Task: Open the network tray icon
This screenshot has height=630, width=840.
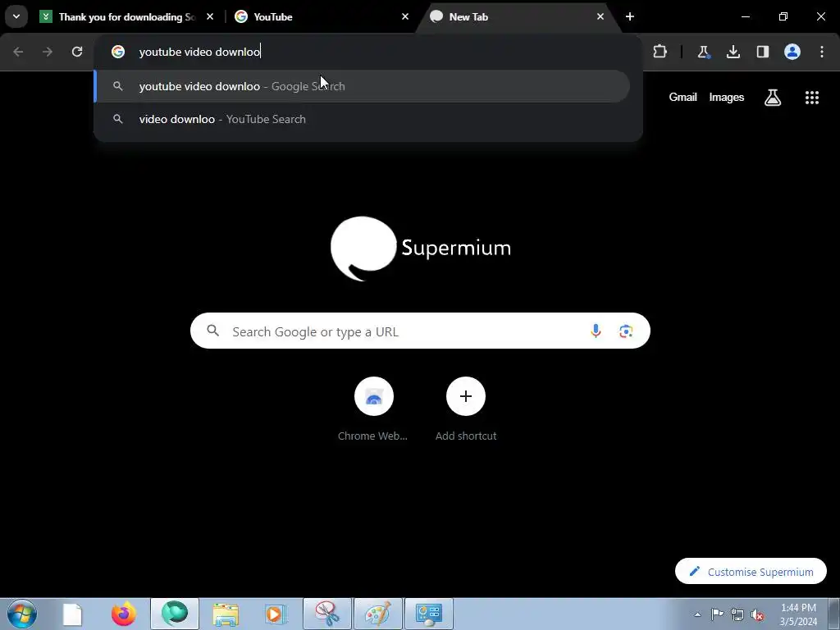Action: [x=737, y=614]
